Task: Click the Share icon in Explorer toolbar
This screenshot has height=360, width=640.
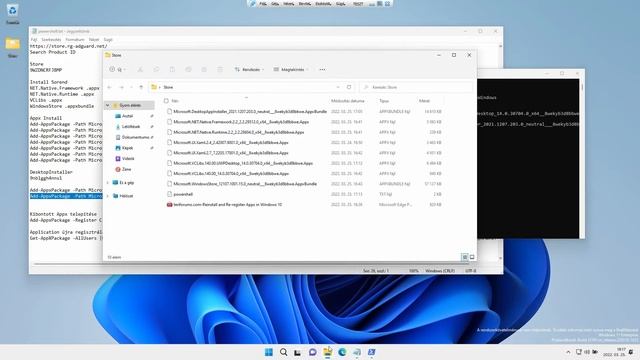Action: click(x=204, y=70)
